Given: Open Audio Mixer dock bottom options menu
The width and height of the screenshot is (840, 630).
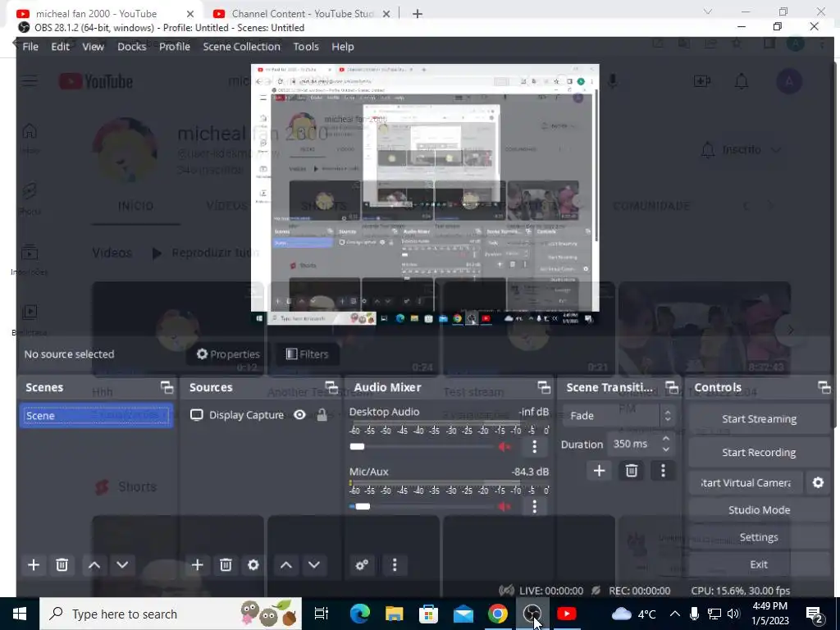Looking at the screenshot, I should click(x=395, y=564).
